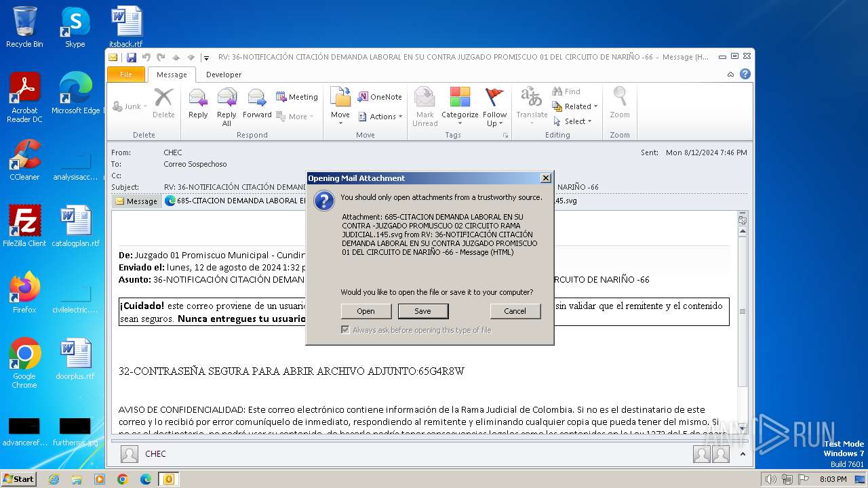Customize quick access toolbar dropdown
Screen dimensions: 868x488
206,58
